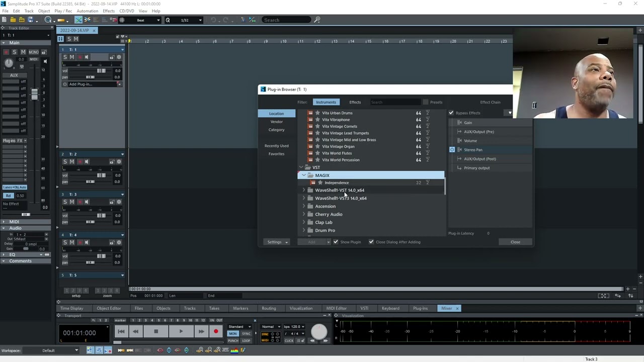Open Settings dropdown in Plug-in Browser
Image resolution: width=644 pixels, height=362 pixels.
(278, 242)
